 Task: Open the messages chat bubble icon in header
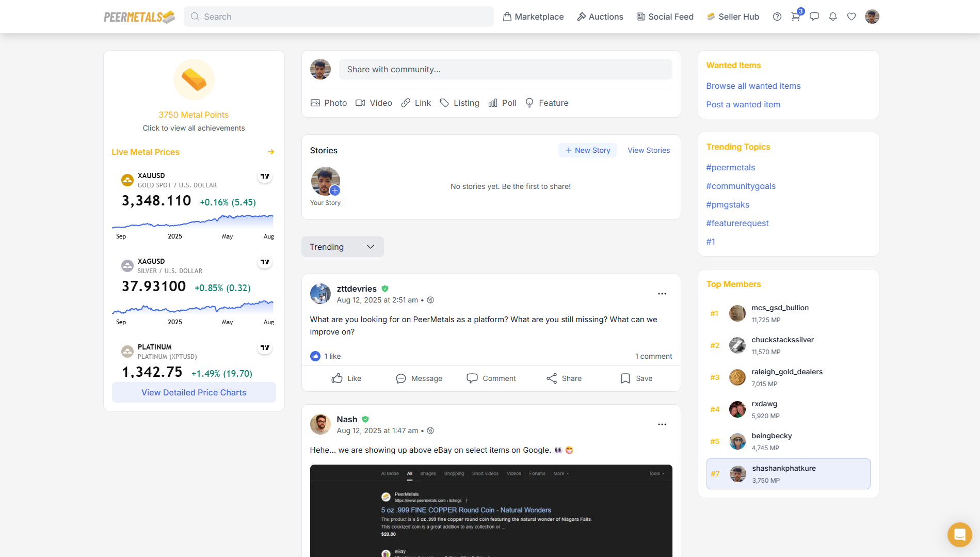pos(814,17)
